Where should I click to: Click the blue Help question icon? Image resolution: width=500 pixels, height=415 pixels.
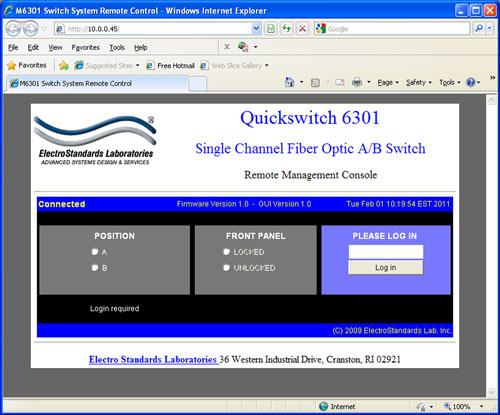coord(471,82)
